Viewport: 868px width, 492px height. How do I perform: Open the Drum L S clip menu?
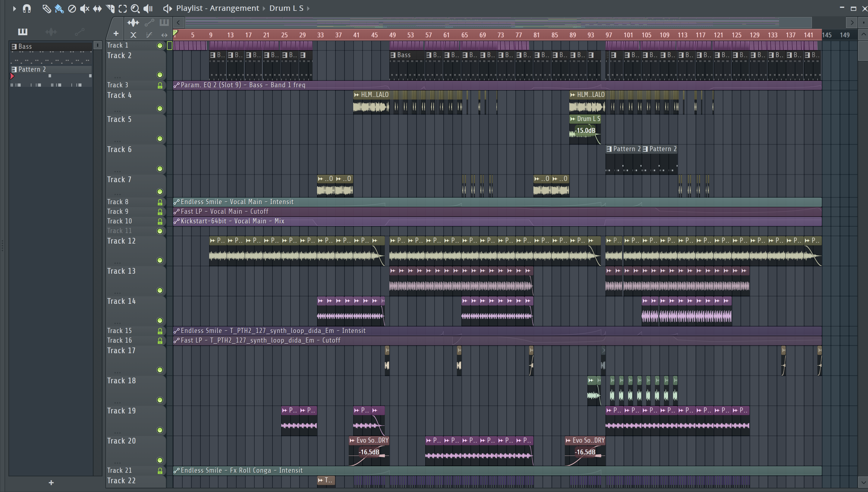573,119
